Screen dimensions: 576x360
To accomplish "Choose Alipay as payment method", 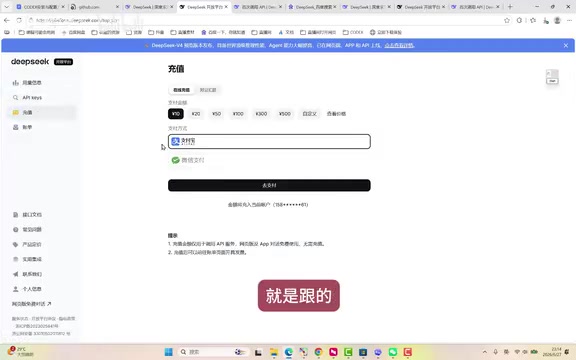I will click(x=269, y=141).
